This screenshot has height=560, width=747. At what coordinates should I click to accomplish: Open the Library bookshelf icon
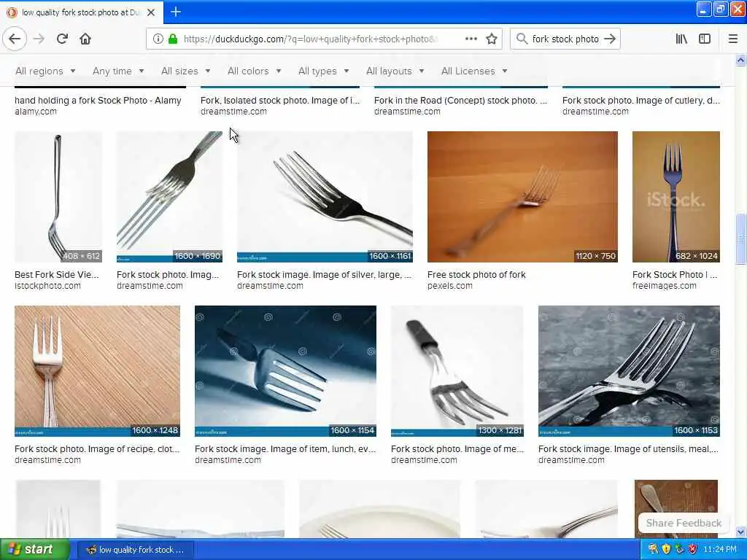point(681,39)
